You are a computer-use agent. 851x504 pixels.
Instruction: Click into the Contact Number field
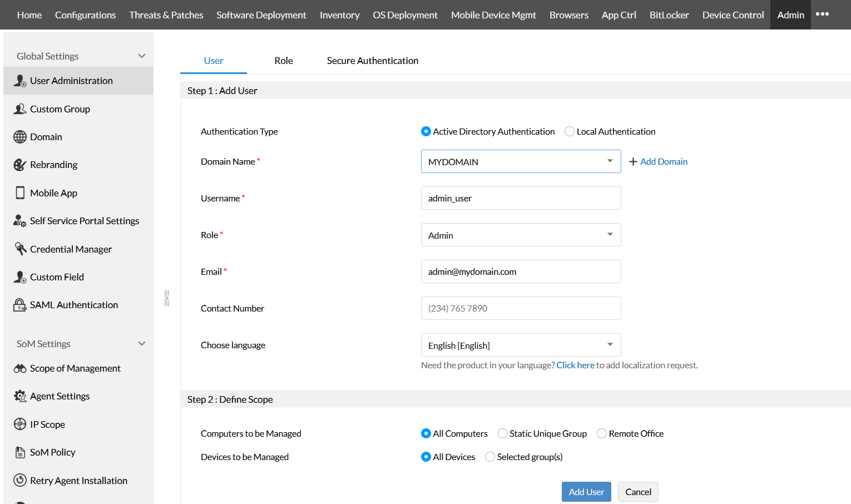coord(521,308)
